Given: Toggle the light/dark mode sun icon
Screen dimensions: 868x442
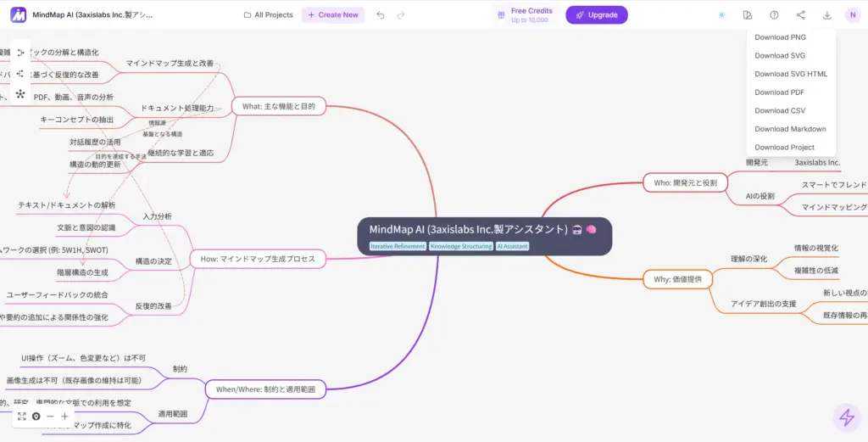Looking at the screenshot, I should tap(721, 15).
